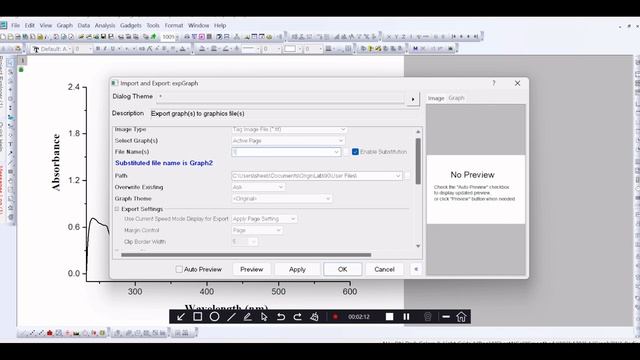Minimize the recorder toolbar with dash icon
This screenshot has width=640, height=360.
446,317
